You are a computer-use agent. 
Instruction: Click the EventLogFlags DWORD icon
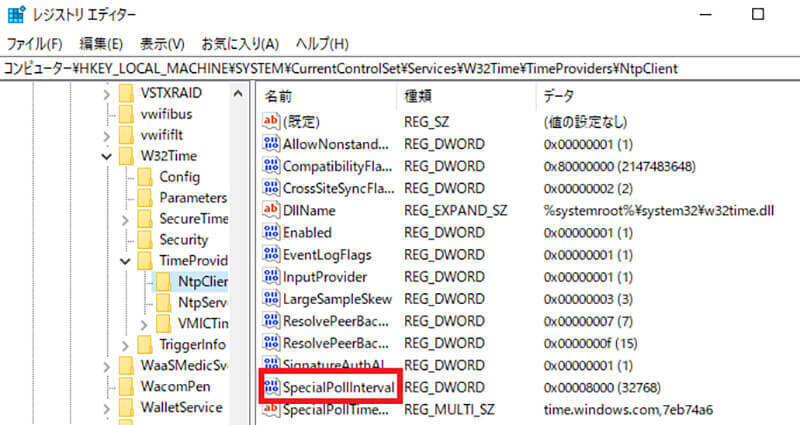271,255
